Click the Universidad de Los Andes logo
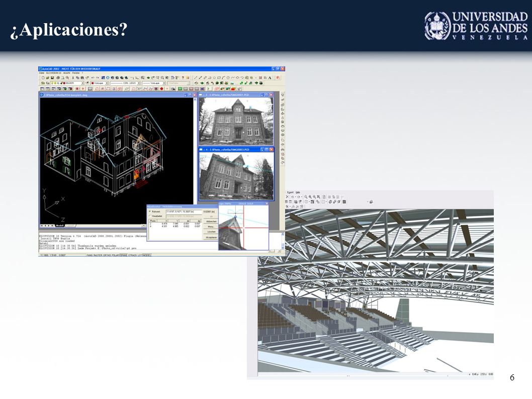Image resolution: width=532 pixels, height=399 pixels. (476, 26)
